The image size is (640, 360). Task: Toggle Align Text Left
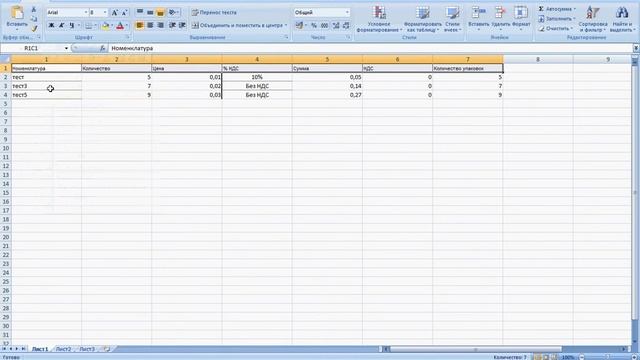tap(140, 25)
